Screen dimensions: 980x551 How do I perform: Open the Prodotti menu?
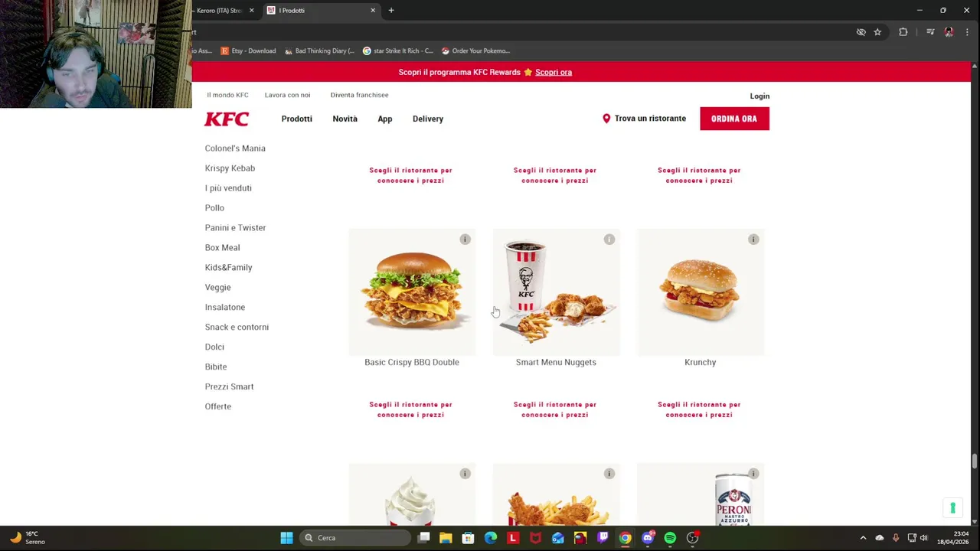[296, 119]
